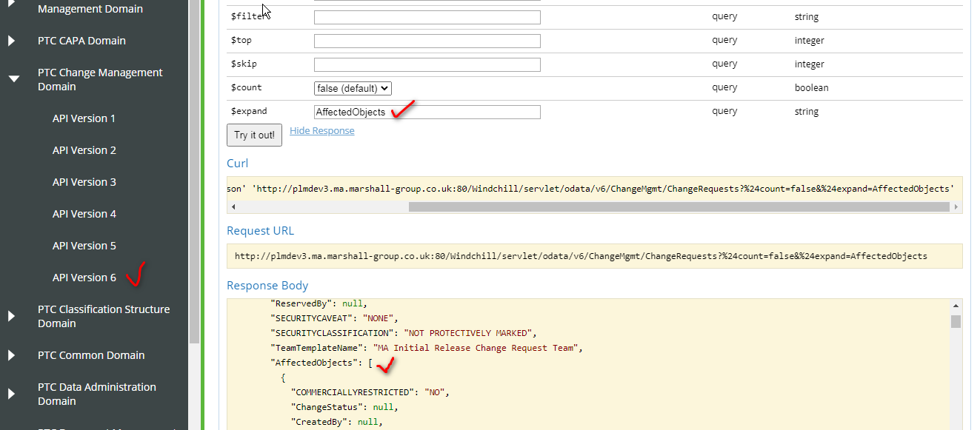Expand the PTC Data Administration Domain arrow
980x430 pixels.
10,393
